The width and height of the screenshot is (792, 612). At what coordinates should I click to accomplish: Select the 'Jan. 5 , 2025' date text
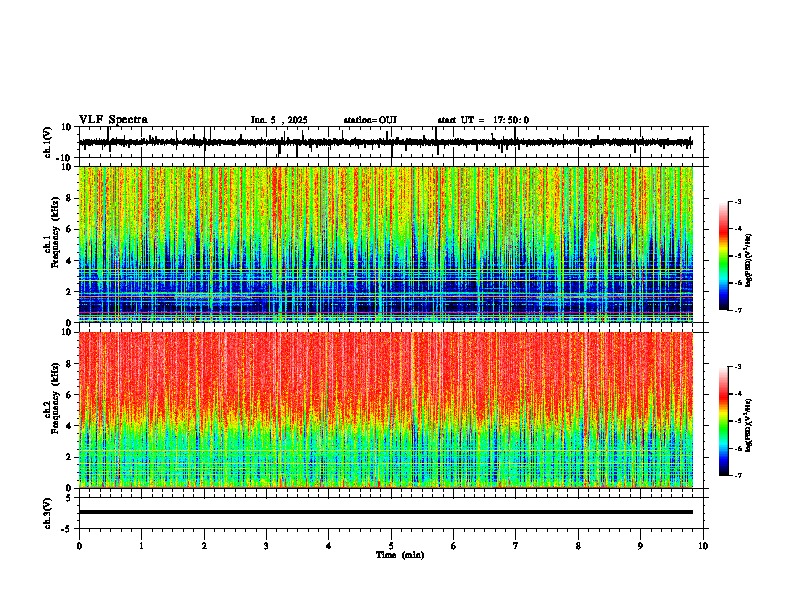point(279,120)
